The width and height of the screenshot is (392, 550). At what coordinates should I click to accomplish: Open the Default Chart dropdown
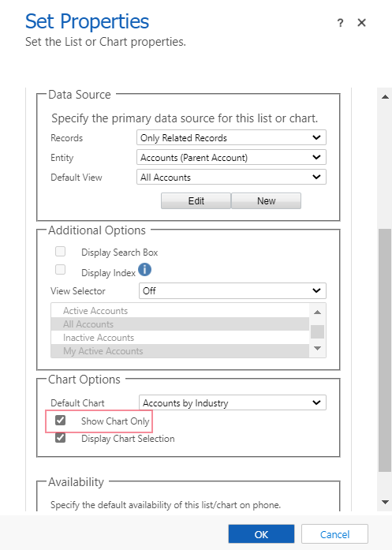pos(233,402)
